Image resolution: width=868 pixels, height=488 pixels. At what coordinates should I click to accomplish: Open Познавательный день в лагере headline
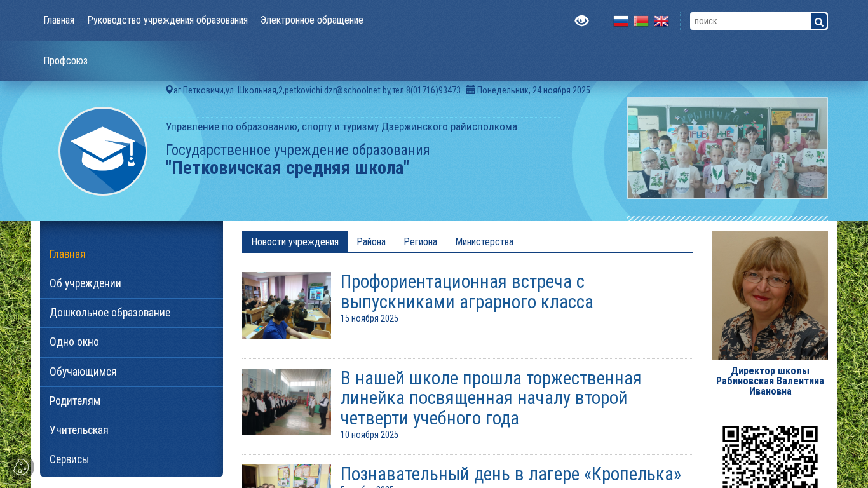coord(511,475)
